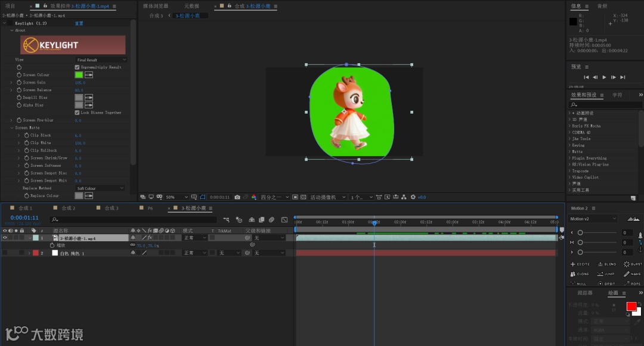The height and width of the screenshot is (346, 644).
Task: Expand layer 2 properties in timeline
Action: click(29, 253)
